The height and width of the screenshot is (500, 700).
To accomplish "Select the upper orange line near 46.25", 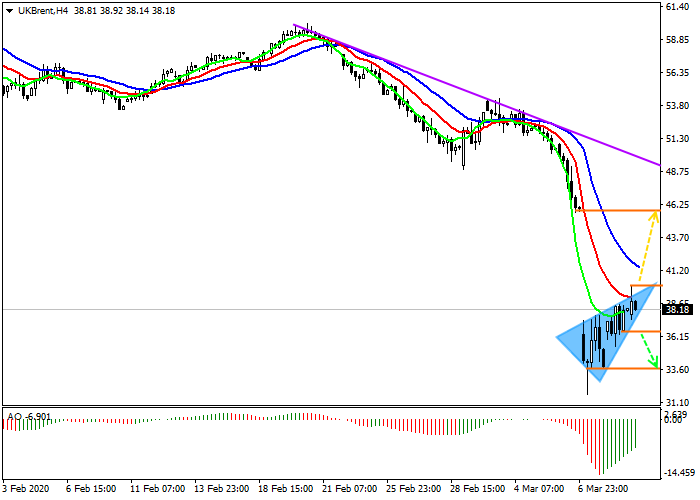I will tap(615, 211).
